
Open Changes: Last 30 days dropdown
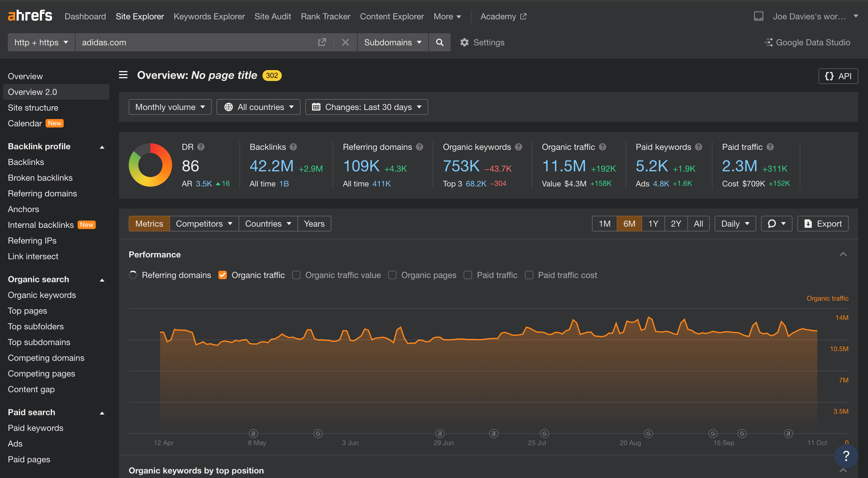[367, 107]
